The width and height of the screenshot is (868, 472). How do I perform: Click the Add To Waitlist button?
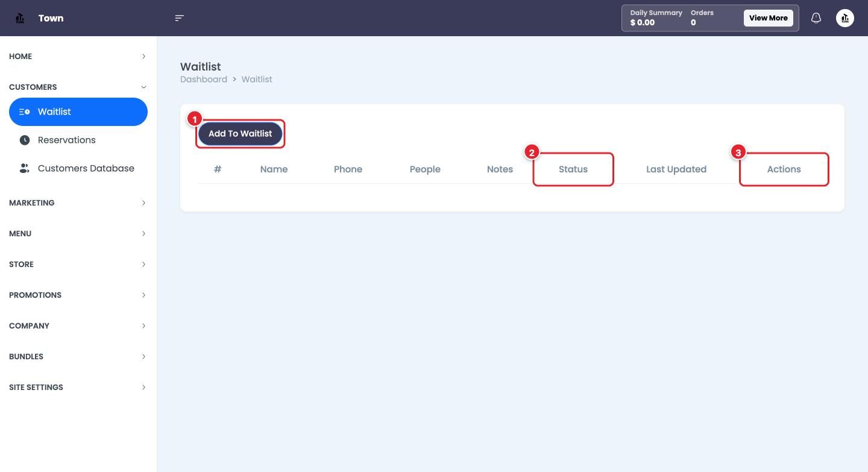pos(240,133)
